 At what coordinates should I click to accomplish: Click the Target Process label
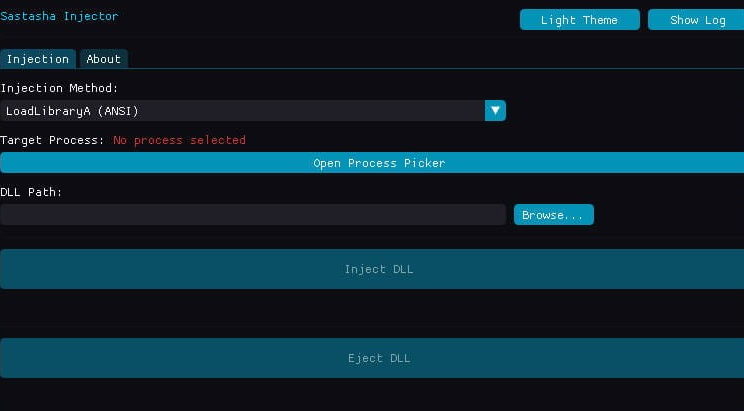52,140
